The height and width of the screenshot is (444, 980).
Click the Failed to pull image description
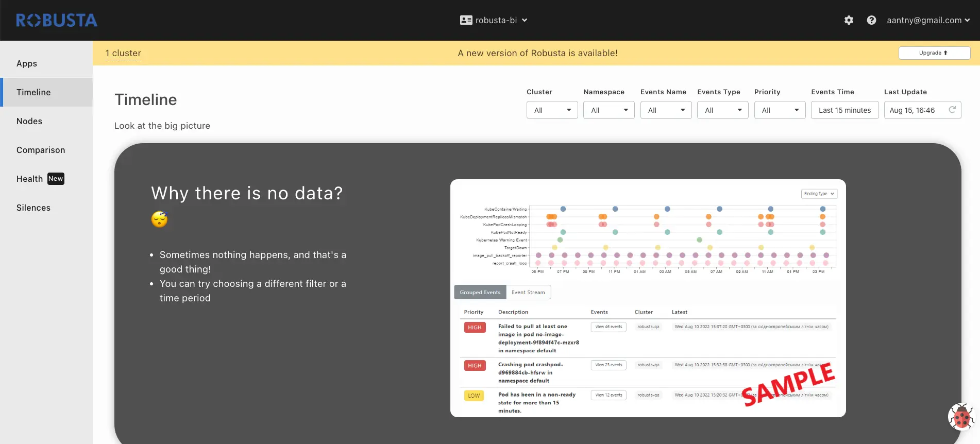(538, 338)
